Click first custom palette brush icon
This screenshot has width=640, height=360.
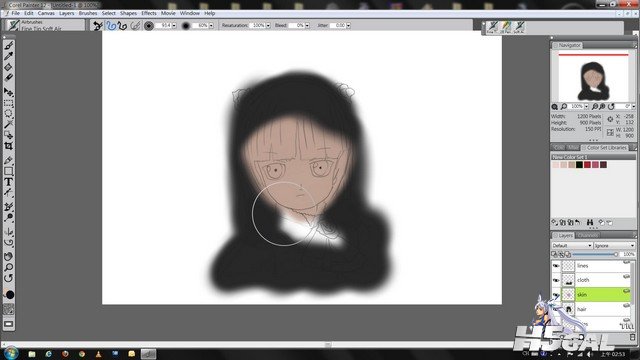click(x=493, y=27)
